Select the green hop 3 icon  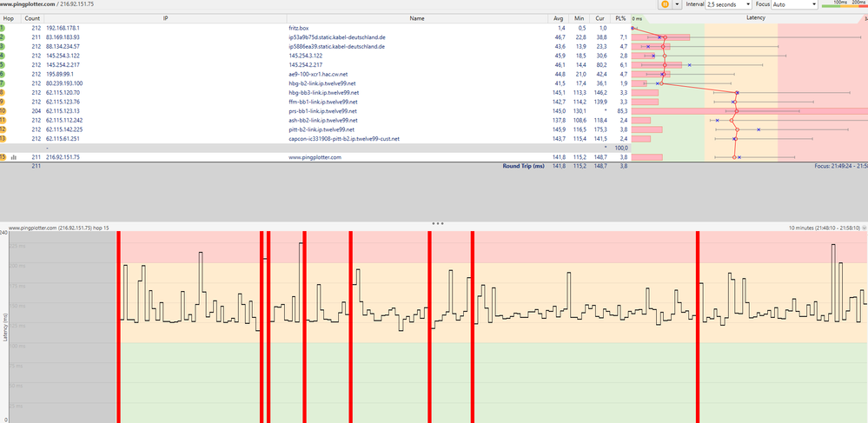[x=3, y=47]
